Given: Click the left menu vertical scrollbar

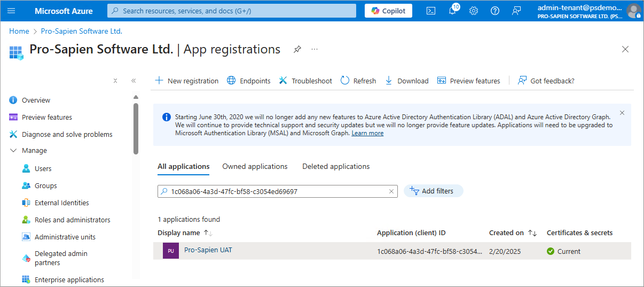Looking at the screenshot, I should point(136,128).
